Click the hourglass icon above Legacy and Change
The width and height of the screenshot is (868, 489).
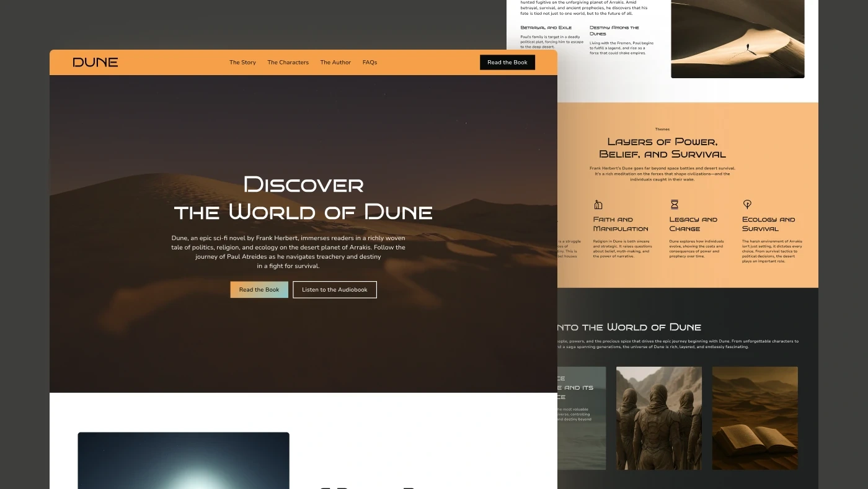tap(675, 205)
